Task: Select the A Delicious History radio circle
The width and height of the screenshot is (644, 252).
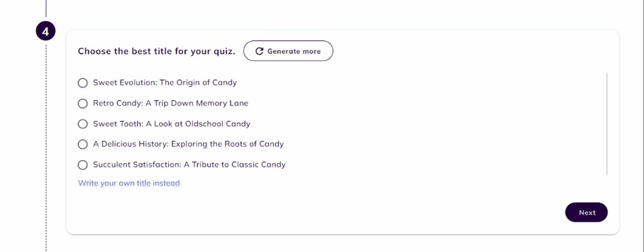Action: tap(82, 144)
